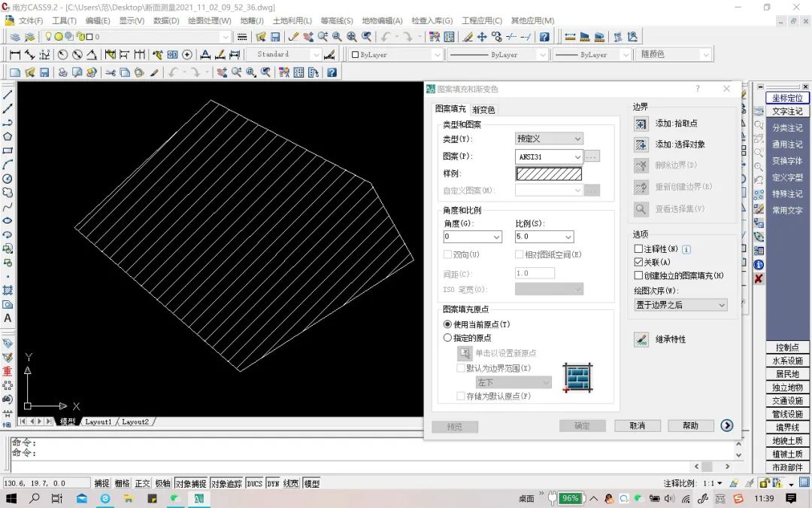Toggle 栅格 in status bar

pyautogui.click(x=123, y=483)
